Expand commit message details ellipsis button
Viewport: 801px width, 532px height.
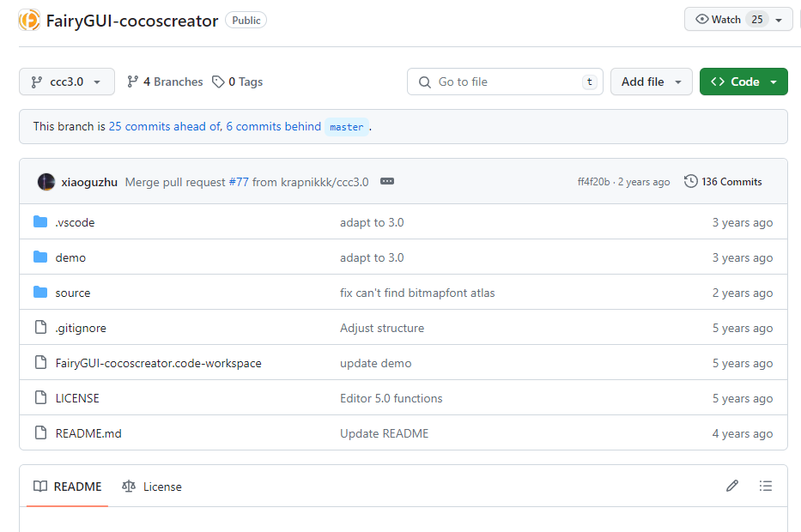(x=387, y=181)
